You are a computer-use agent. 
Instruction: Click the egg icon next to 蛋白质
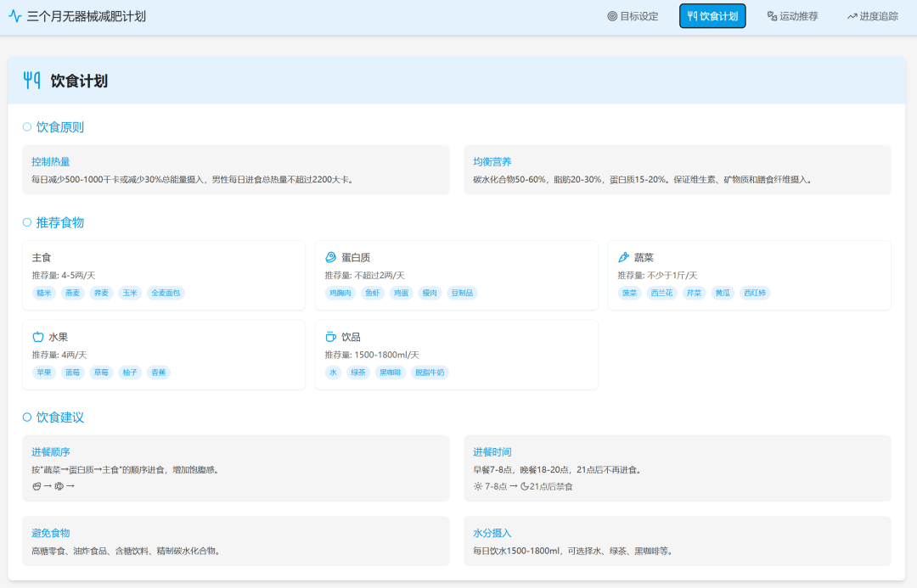tap(331, 257)
